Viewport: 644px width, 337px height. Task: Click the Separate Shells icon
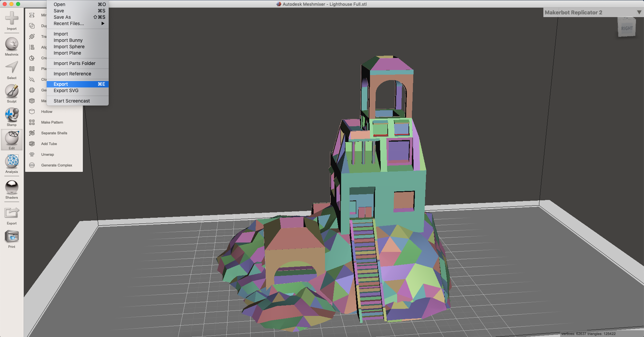click(32, 133)
